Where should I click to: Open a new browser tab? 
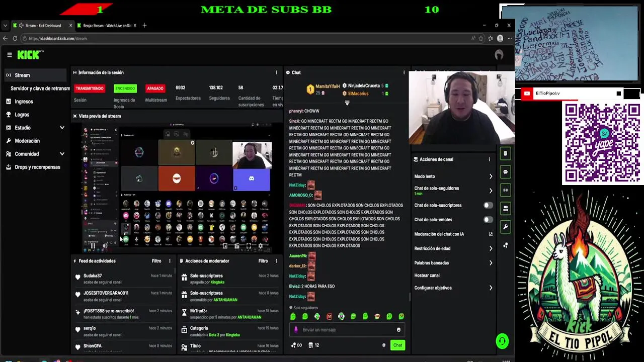144,26
